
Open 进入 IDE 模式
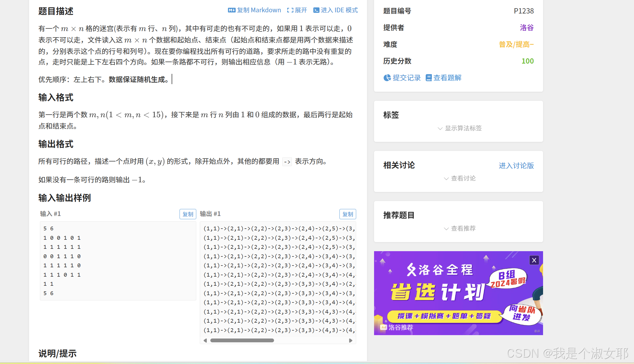click(x=335, y=10)
